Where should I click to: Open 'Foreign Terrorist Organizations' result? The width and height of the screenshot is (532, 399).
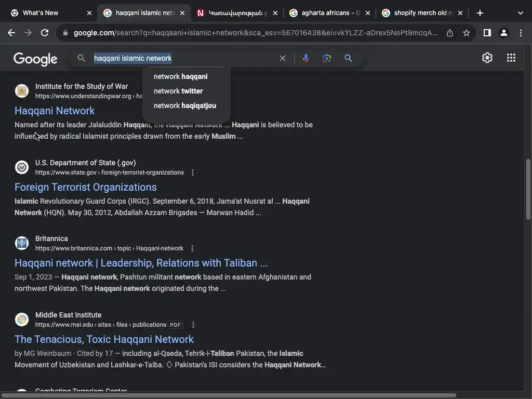[86, 187]
